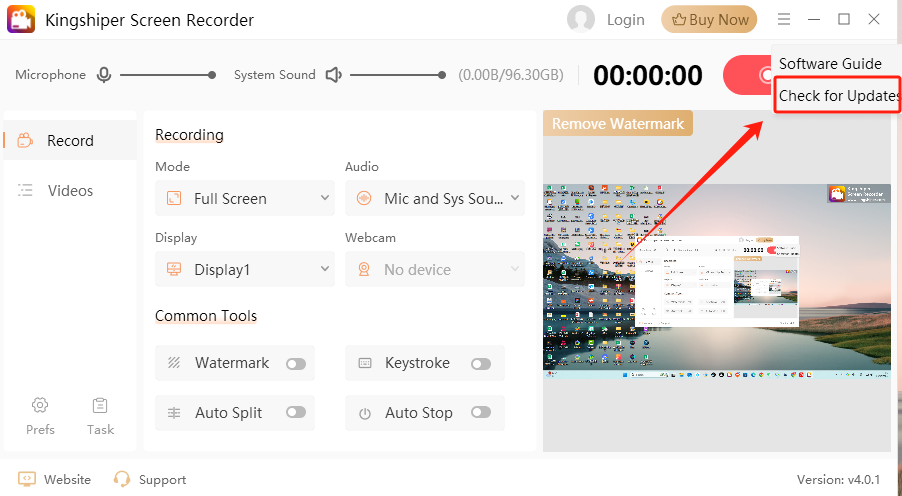This screenshot has height=496, width=902.
Task: Click the Auto Split icon
Action: pyautogui.click(x=174, y=413)
